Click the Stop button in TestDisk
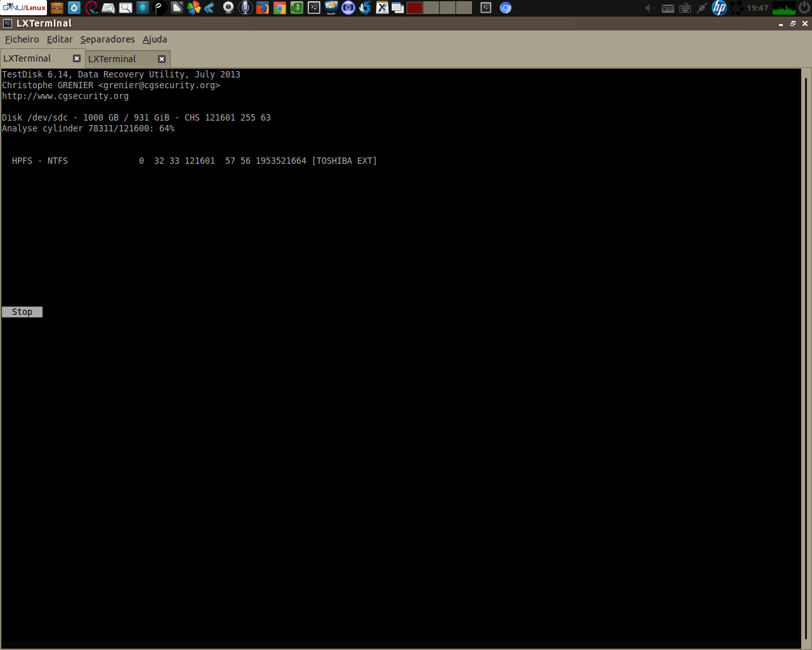The image size is (812, 650). (22, 312)
